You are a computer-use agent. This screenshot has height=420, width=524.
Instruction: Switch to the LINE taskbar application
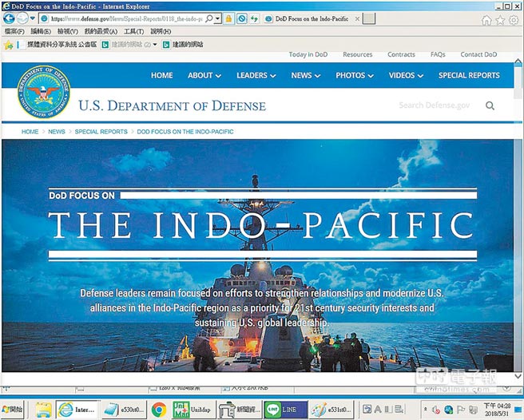pyautogui.click(x=285, y=410)
